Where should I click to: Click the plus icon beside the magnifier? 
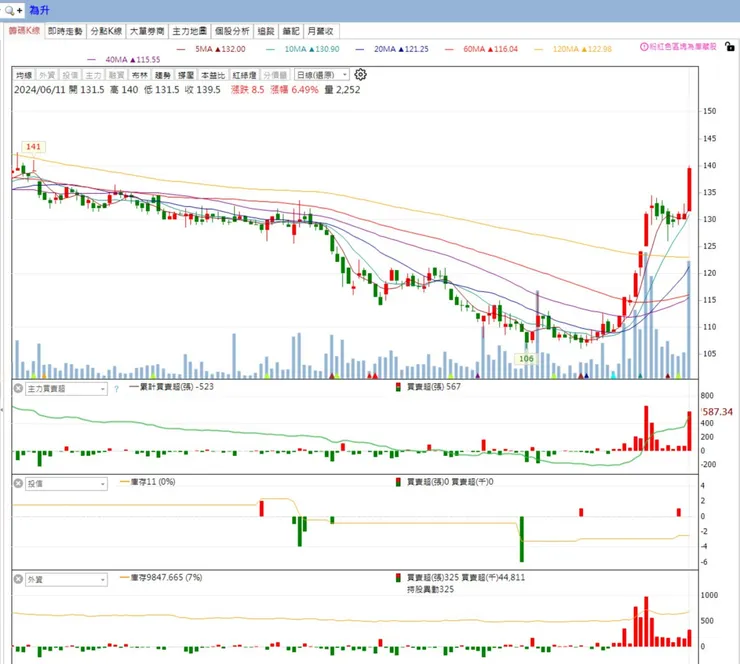tap(19, 10)
